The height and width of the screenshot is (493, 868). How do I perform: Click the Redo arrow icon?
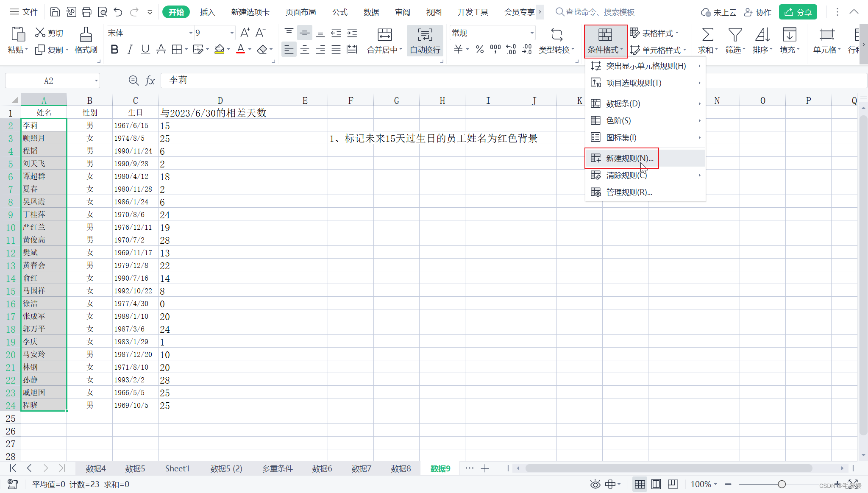(134, 12)
